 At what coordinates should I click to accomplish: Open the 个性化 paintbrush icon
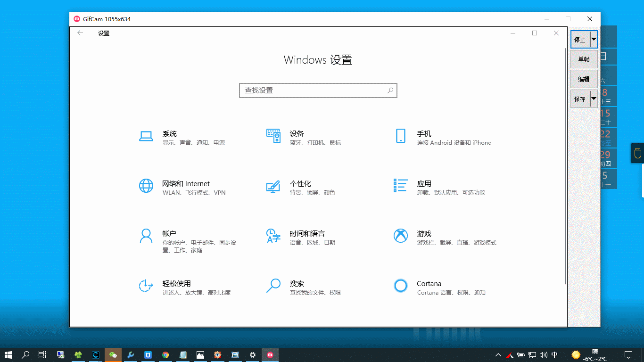[x=273, y=186]
